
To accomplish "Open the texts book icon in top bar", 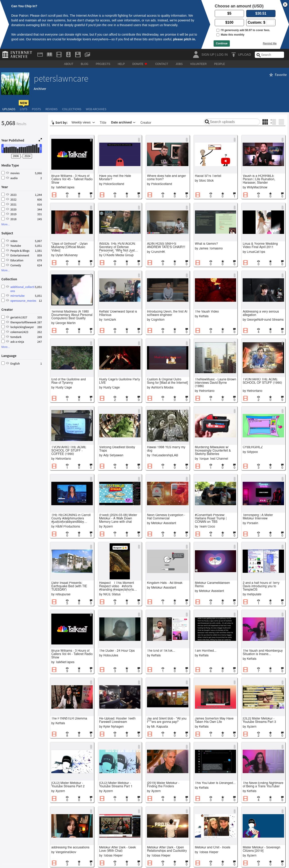I will coord(50,55).
